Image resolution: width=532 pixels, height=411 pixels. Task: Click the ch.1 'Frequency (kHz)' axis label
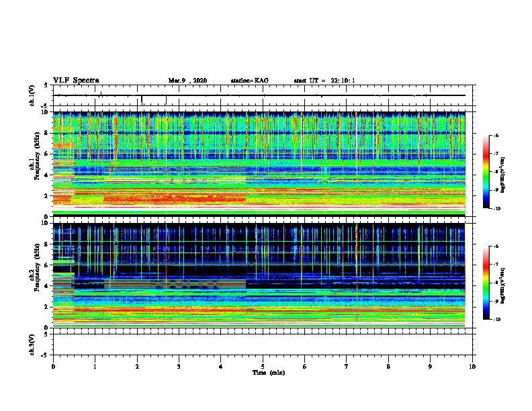point(37,156)
